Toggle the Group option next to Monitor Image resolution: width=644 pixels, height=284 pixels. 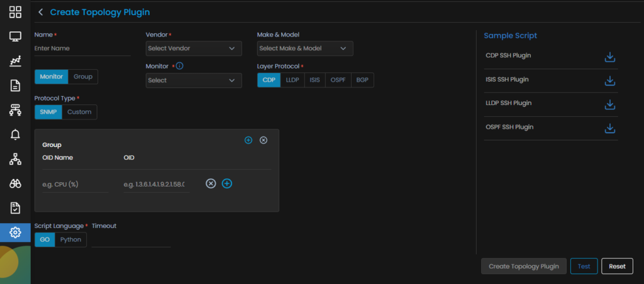[83, 77]
